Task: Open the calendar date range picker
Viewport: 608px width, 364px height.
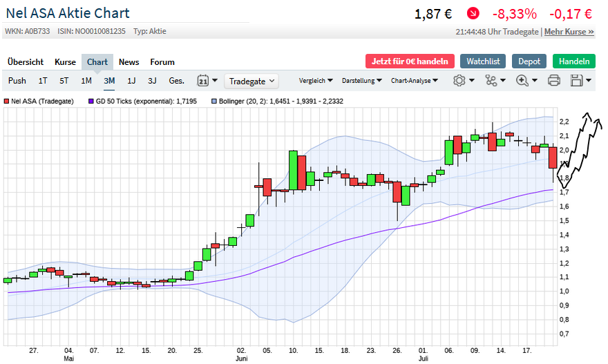Action: tap(207, 81)
